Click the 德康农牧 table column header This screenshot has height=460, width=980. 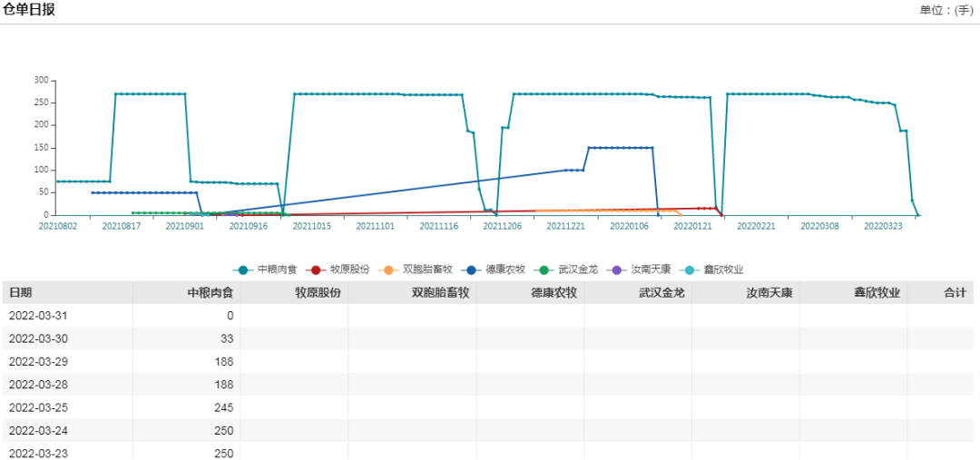[554, 293]
